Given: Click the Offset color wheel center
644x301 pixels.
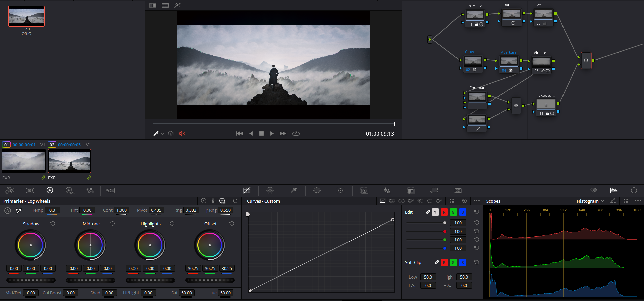Looking at the screenshot, I should pyautogui.click(x=210, y=245).
